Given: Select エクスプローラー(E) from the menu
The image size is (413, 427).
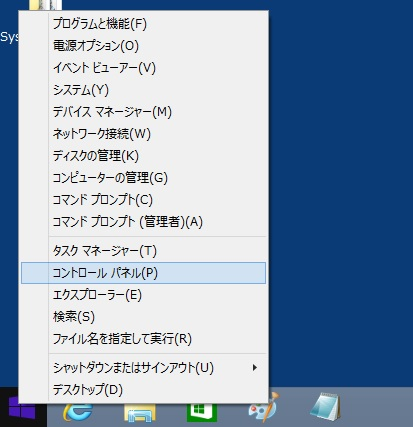Looking at the screenshot, I should pos(143,295).
